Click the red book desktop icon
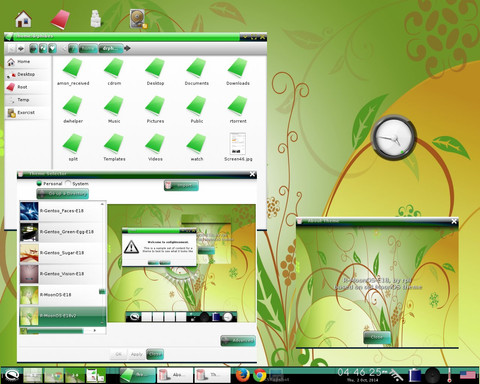480x384 pixels. (x=60, y=19)
